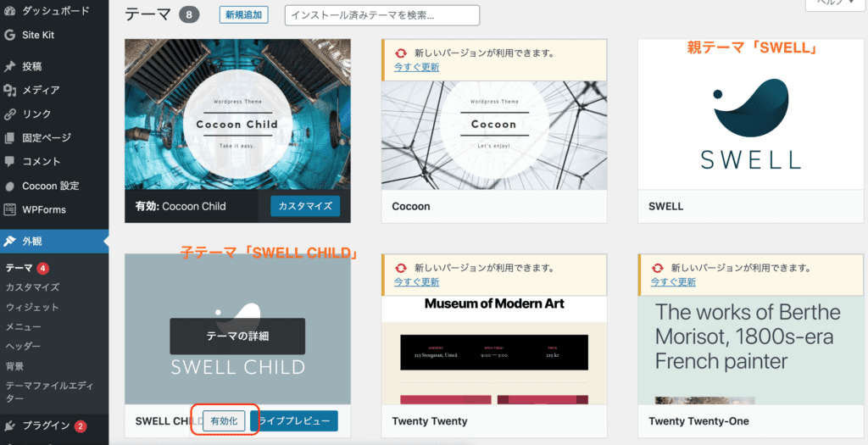Open the 背景 submenu item
This screenshot has height=445, width=868.
click(x=14, y=366)
